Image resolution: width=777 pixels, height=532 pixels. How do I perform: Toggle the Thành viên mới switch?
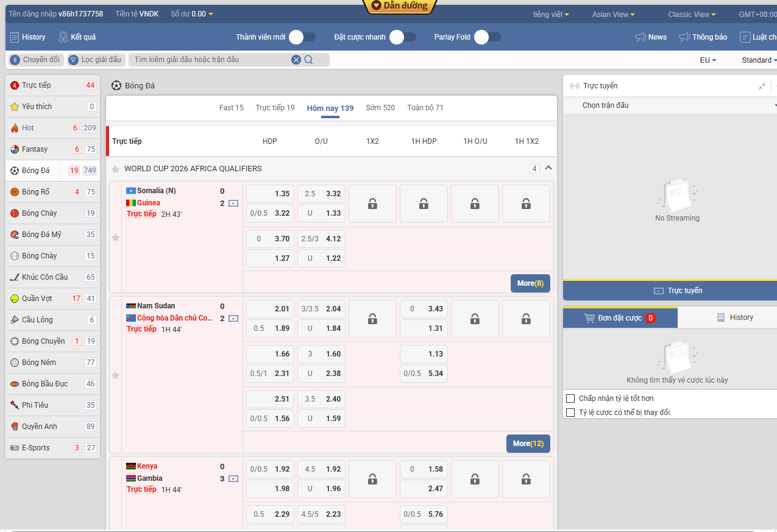click(x=302, y=37)
